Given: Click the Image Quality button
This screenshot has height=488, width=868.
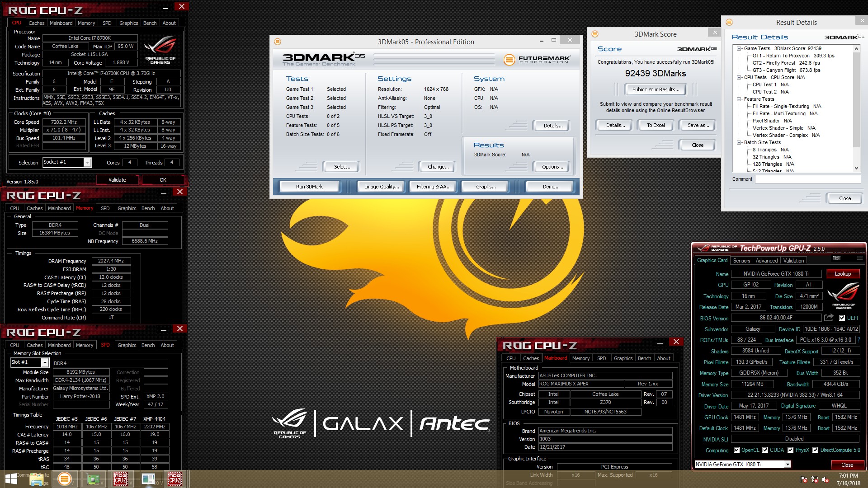Looking at the screenshot, I should coord(382,187).
